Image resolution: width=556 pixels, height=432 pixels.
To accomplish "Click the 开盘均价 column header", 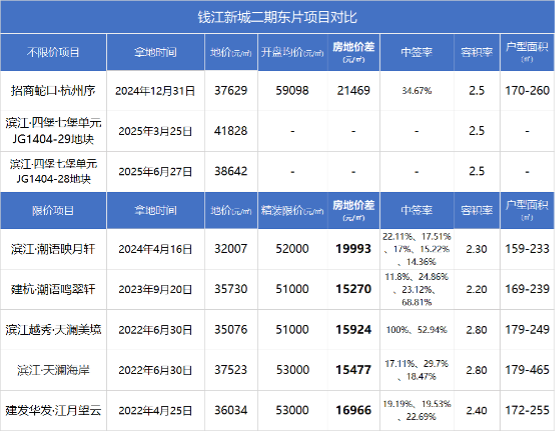I will coord(293,52).
